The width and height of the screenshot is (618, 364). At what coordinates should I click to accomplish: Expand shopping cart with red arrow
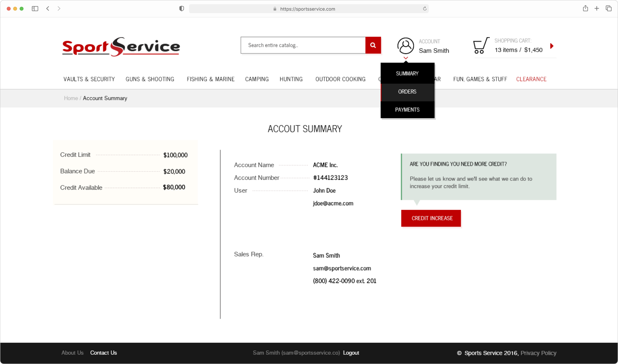pos(552,46)
